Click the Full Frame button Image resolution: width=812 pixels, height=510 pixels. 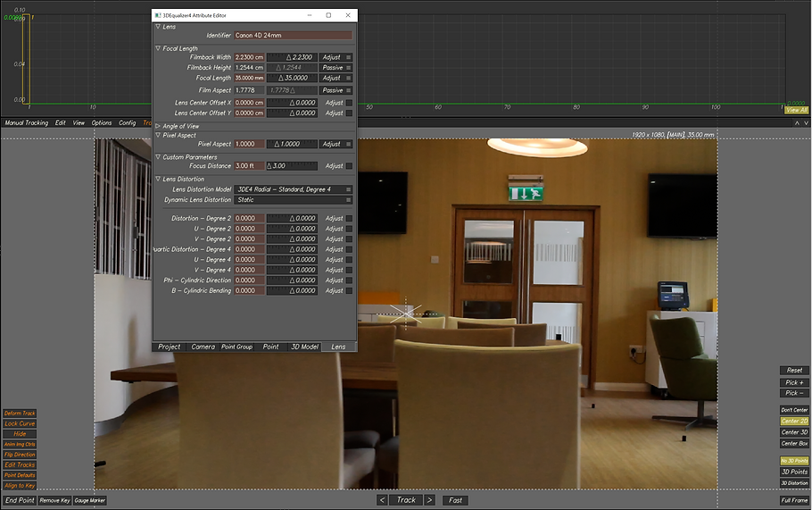pos(794,500)
